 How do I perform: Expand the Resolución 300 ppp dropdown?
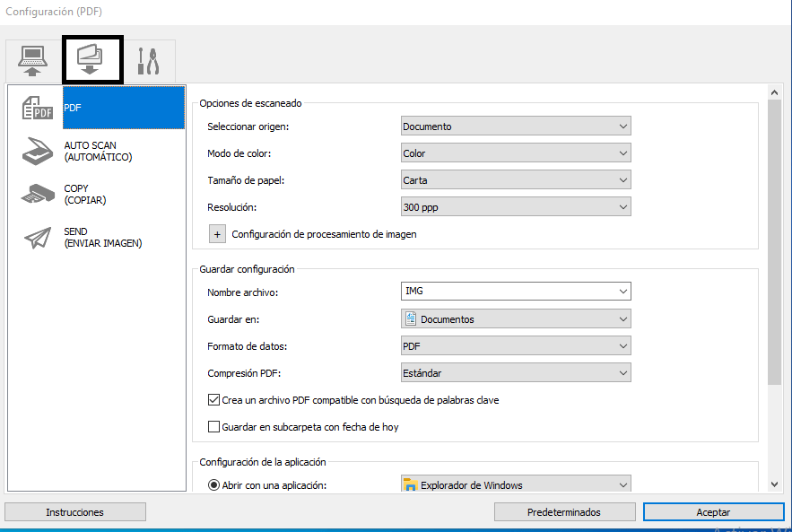click(516, 207)
